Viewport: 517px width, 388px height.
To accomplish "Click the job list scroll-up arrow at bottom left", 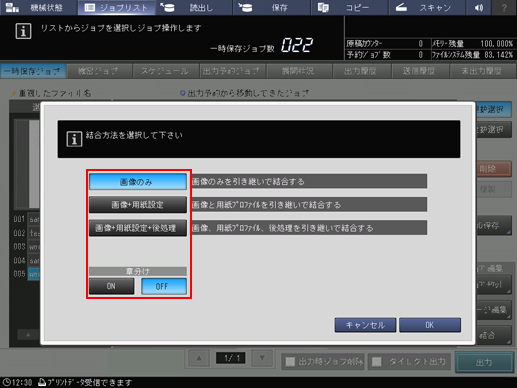I will (28, 334).
